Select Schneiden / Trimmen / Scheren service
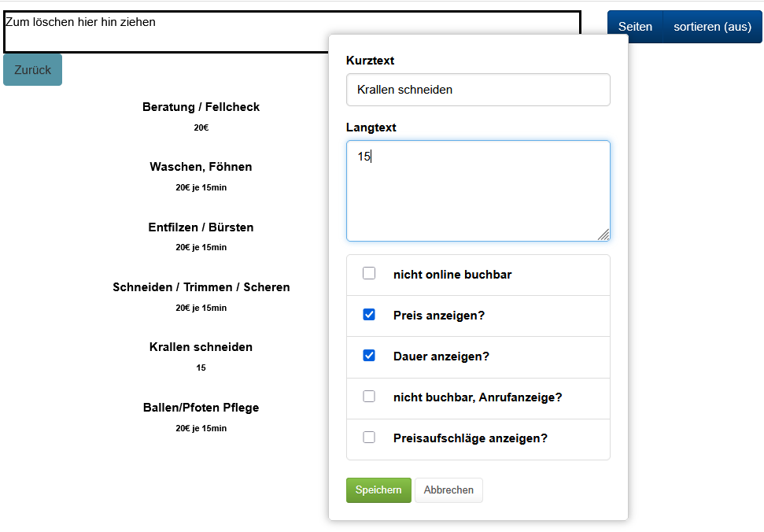The image size is (764, 532). (x=201, y=287)
